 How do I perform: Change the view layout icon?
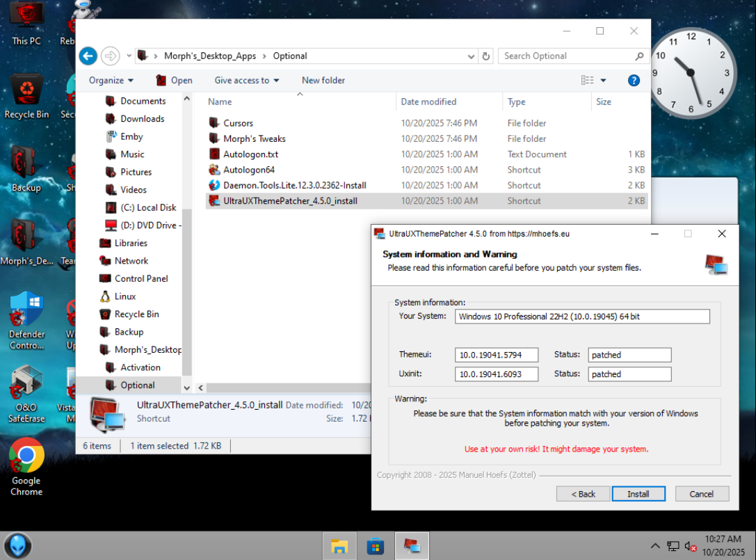[x=587, y=81]
